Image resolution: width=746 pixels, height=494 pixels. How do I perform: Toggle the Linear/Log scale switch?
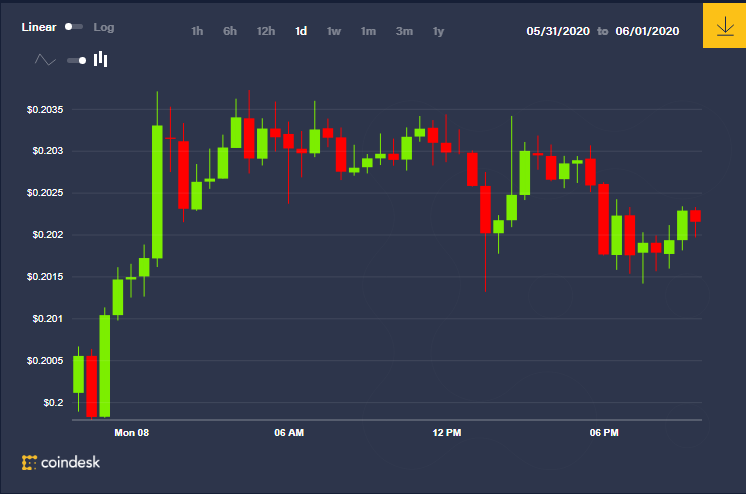(74, 27)
